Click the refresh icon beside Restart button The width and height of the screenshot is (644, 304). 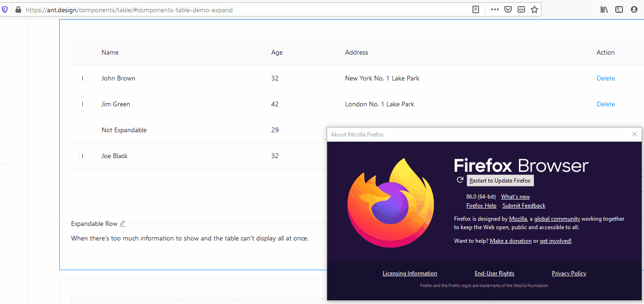coord(460,180)
